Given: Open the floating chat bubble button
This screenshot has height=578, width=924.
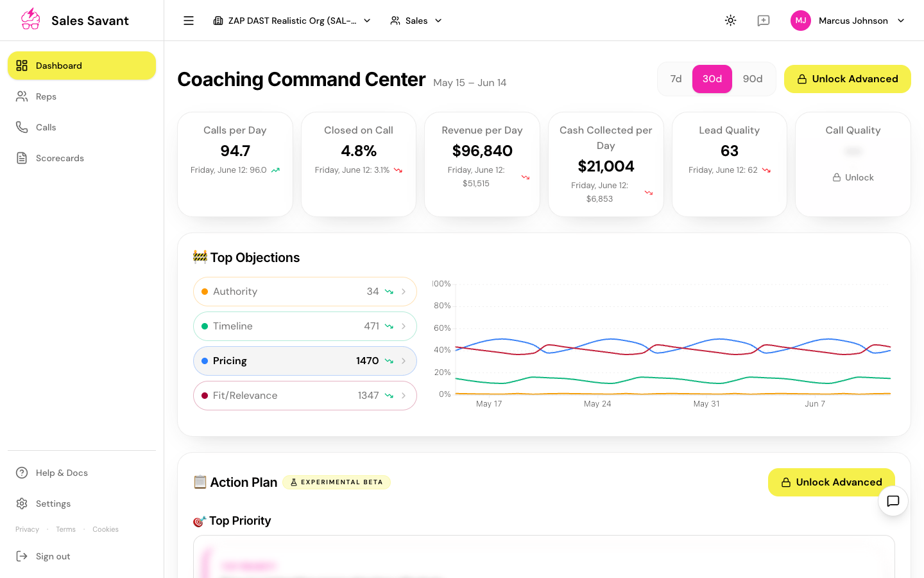Looking at the screenshot, I should [893, 501].
